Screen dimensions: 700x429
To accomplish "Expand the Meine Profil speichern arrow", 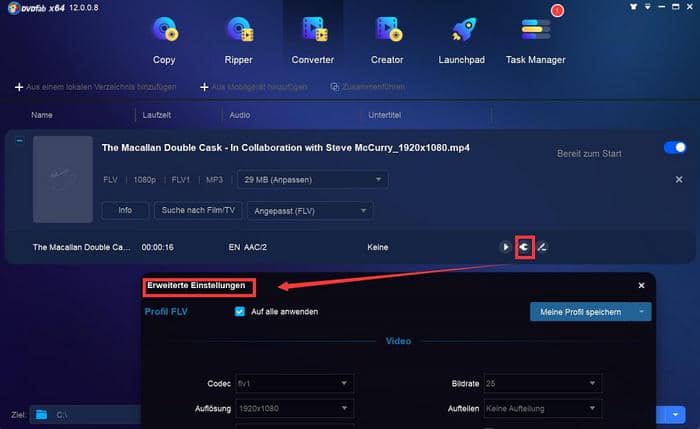I will pos(642,312).
